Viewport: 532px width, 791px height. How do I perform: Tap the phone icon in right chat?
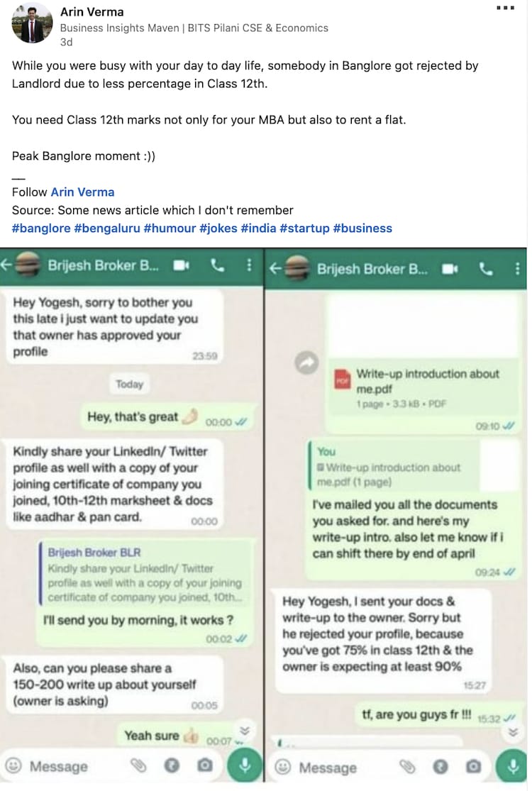coord(486,270)
